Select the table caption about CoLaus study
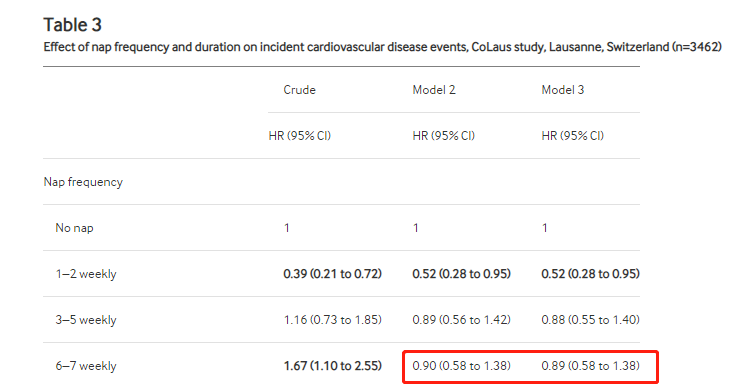The width and height of the screenshot is (741, 388). (383, 47)
